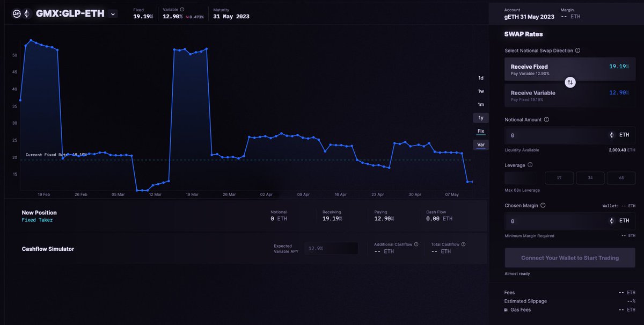
Task: Click the Fixed rate value 19.19% in header
Action: point(143,16)
